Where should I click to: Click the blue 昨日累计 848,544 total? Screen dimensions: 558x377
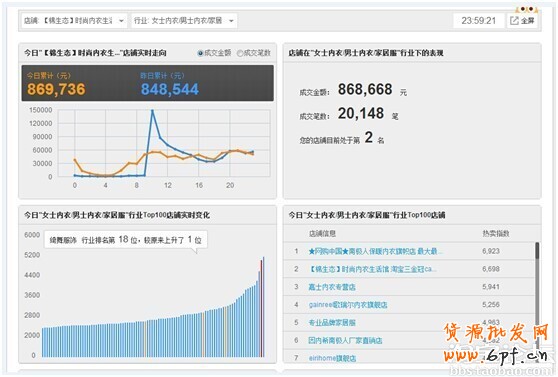coord(170,89)
